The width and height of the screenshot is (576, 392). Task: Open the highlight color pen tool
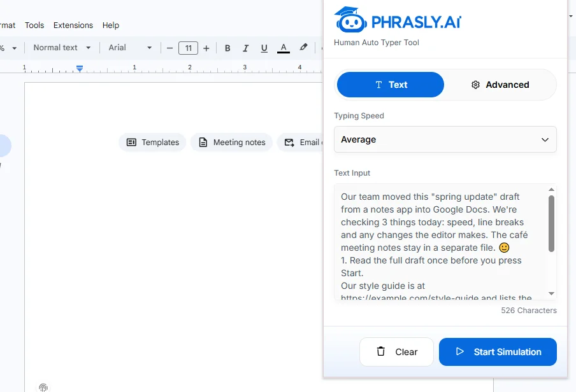pyautogui.click(x=303, y=47)
